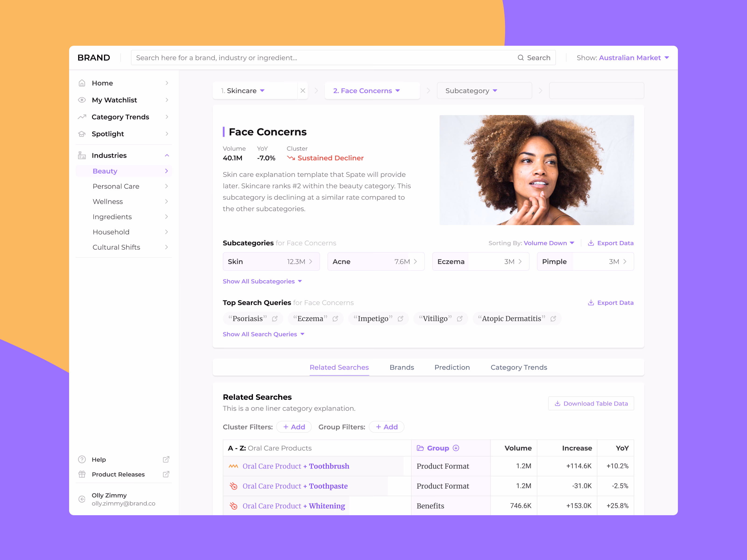Click the Help question mark icon
The height and width of the screenshot is (560, 747).
coord(82,459)
